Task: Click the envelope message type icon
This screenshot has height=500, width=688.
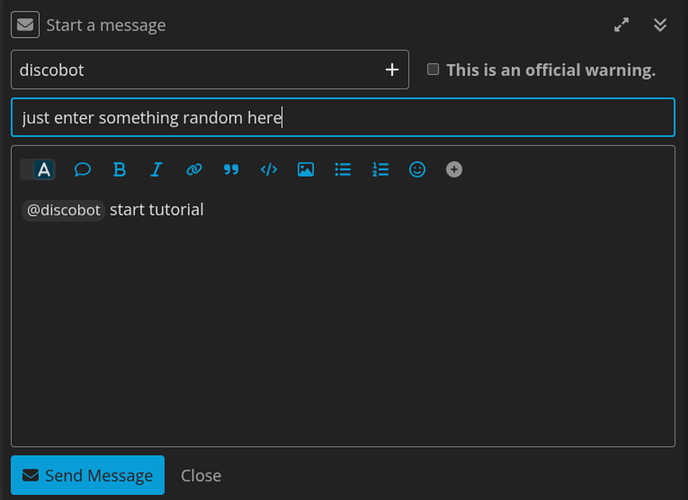Action: [x=25, y=25]
